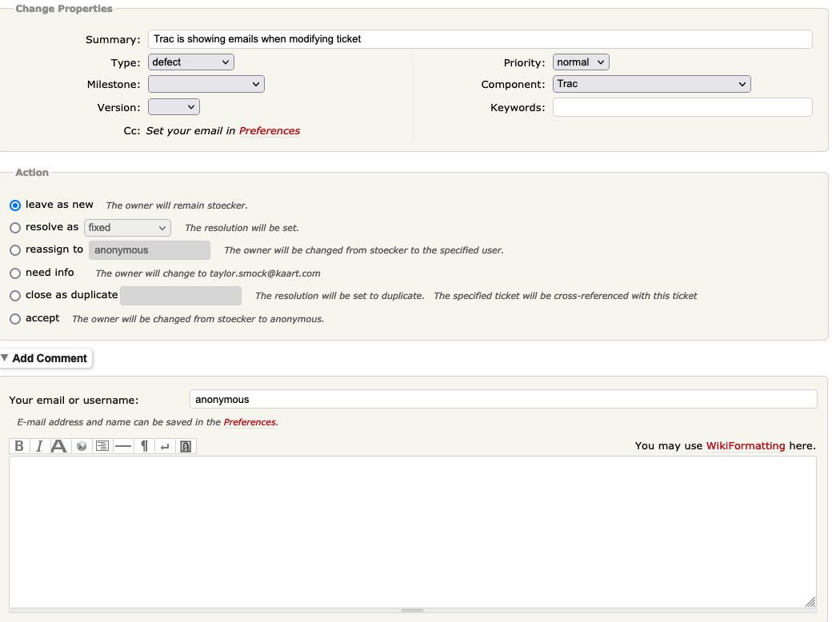Click the 'Change Properties' section title
Screen dimensions: 840x622
[x=64, y=9]
